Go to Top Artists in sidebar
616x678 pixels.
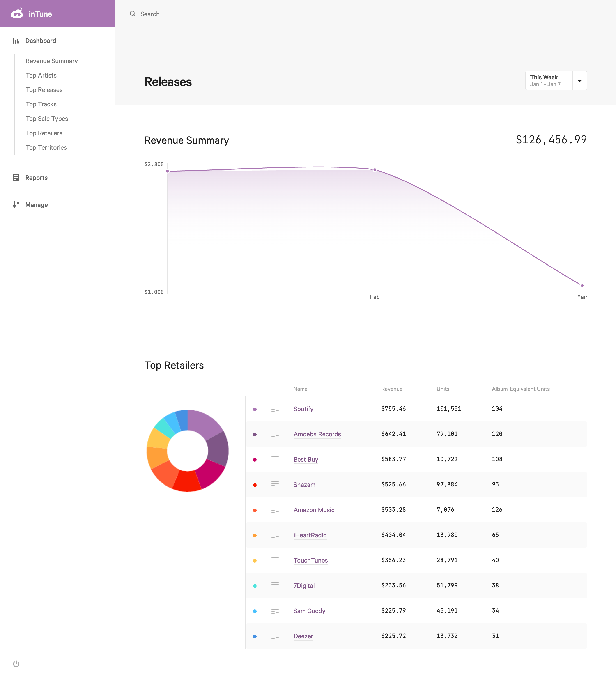(x=41, y=75)
